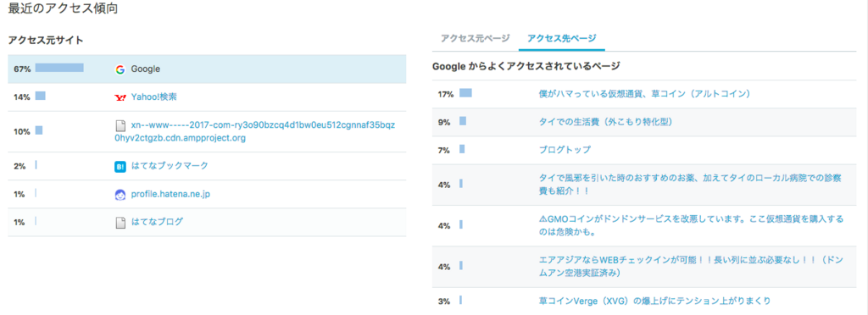The height and width of the screenshot is (315, 868).
Task: Click the Yahoo! search logo icon
Action: pos(120,97)
